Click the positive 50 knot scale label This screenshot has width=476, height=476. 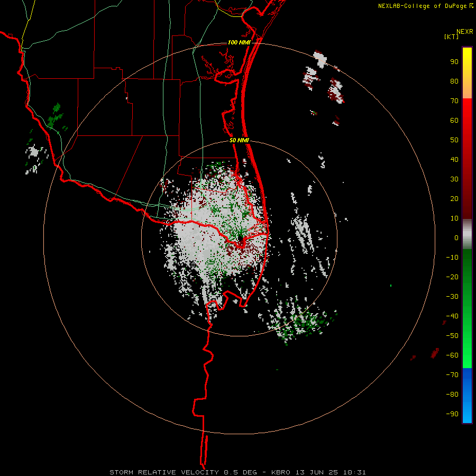454,140
